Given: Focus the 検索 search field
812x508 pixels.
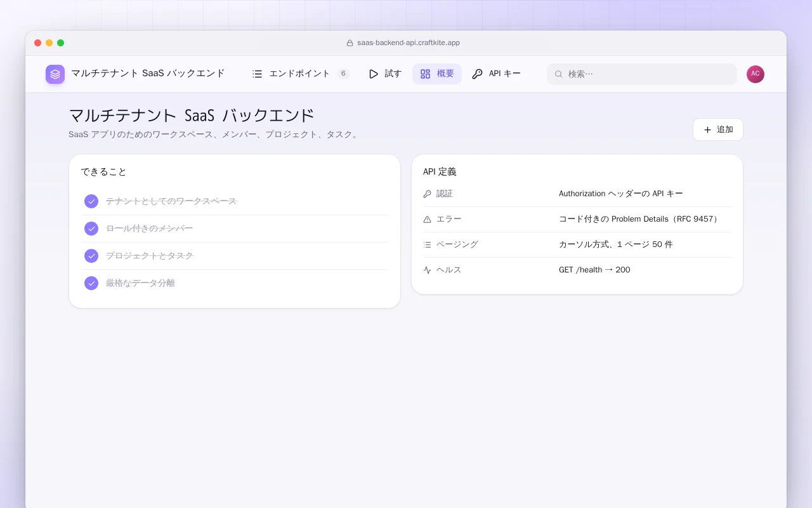Looking at the screenshot, I should click(x=642, y=74).
